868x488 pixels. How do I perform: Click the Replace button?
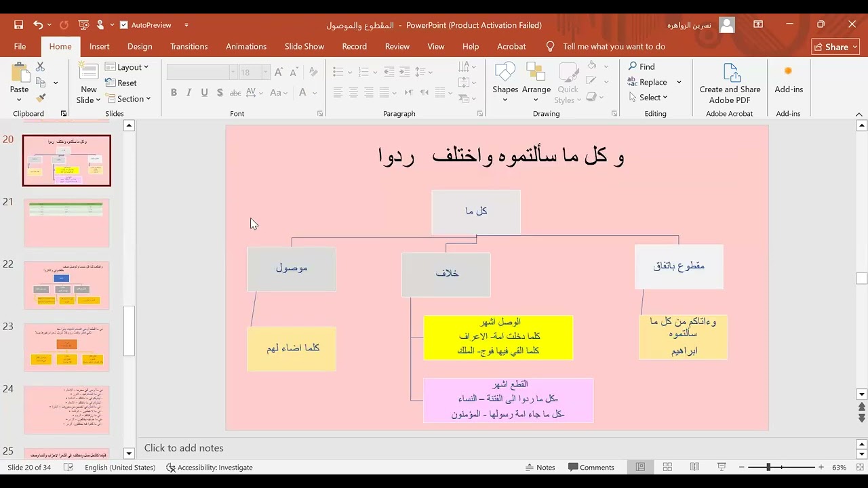tap(648, 82)
